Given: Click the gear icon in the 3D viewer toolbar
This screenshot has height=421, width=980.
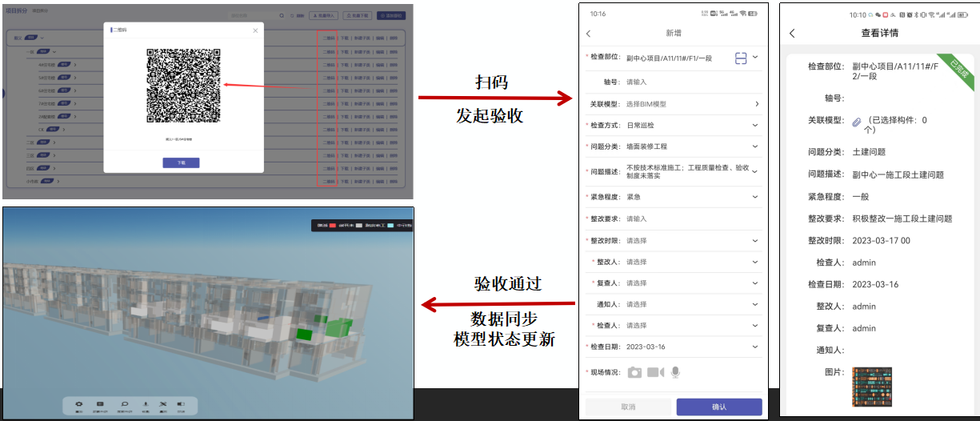Looking at the screenshot, I should point(79,403).
